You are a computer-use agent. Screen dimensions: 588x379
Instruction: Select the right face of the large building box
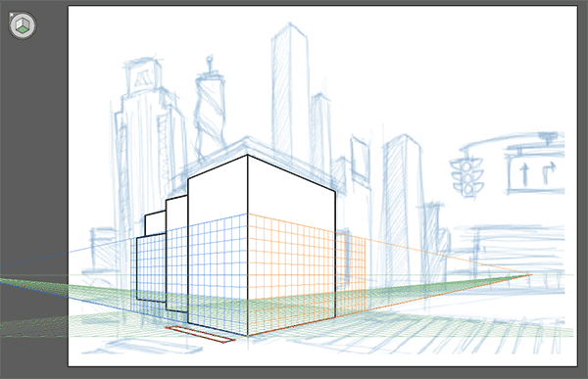tap(291, 244)
